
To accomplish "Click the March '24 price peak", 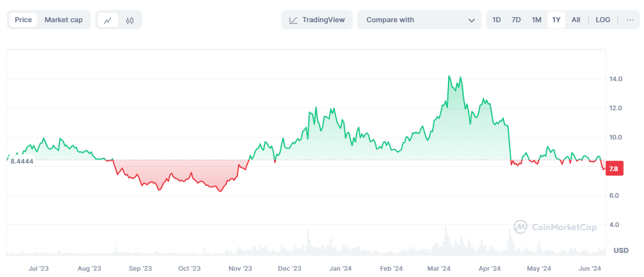I will pyautogui.click(x=449, y=77).
